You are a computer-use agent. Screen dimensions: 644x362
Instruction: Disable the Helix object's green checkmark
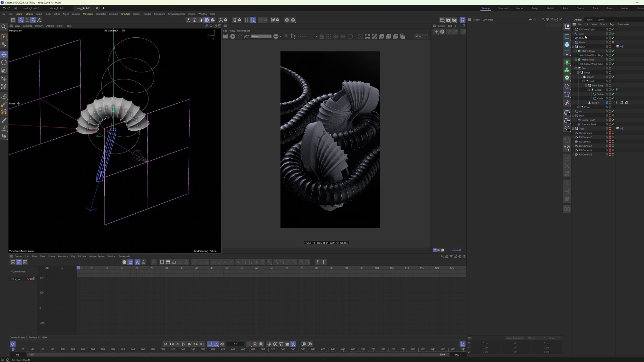[613, 38]
